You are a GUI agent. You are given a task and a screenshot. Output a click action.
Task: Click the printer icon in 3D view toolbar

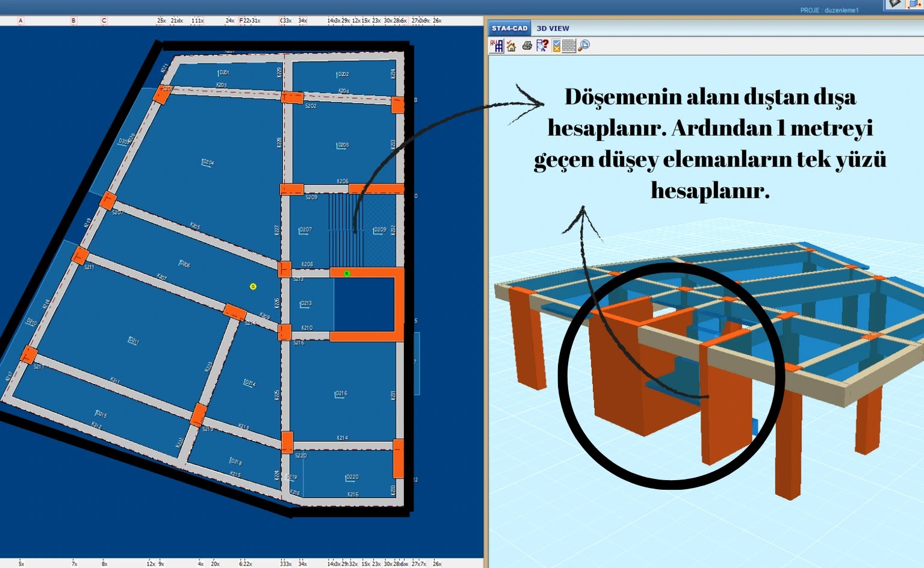[x=527, y=46]
